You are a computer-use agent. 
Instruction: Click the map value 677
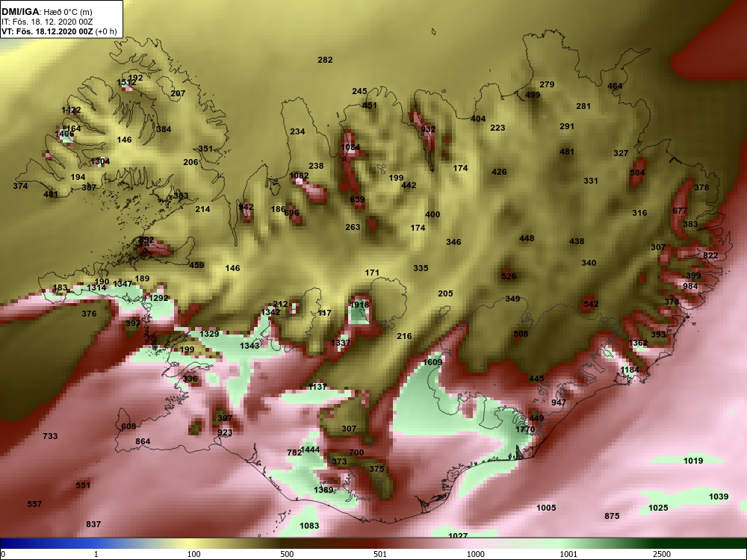click(680, 211)
